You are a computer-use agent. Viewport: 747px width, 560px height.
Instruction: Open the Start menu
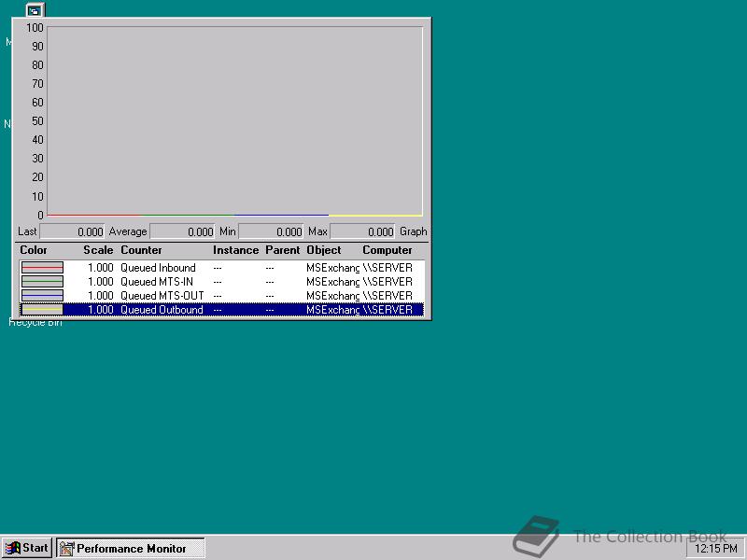coord(28,548)
